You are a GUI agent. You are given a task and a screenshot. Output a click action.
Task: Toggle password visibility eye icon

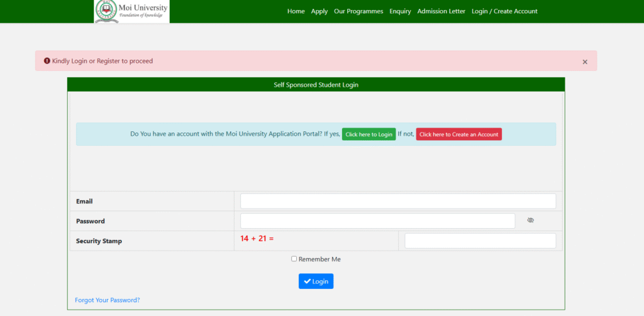click(530, 221)
